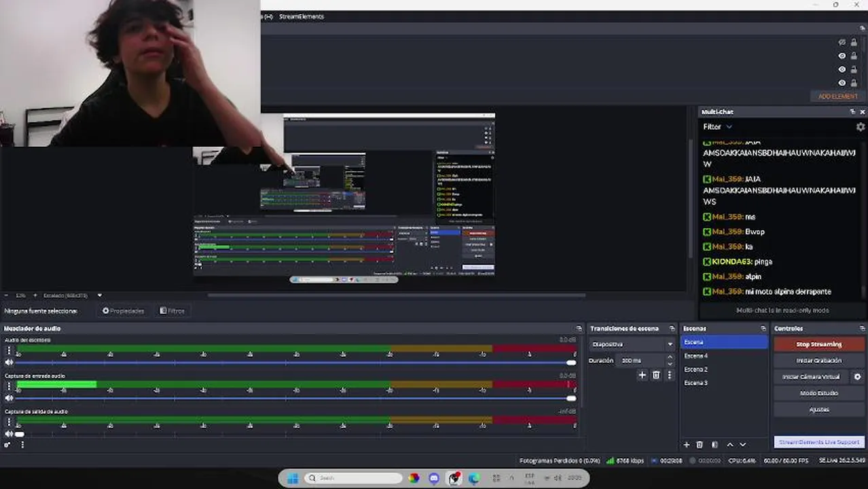Image resolution: width=868 pixels, height=489 pixels.
Task: Undock the Escenas panel
Action: tap(763, 329)
